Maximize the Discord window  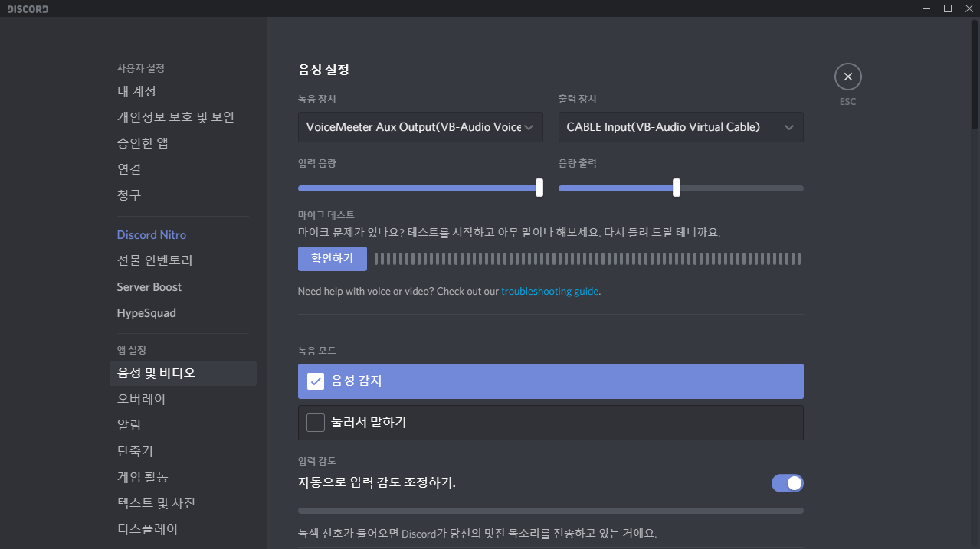[x=948, y=8]
